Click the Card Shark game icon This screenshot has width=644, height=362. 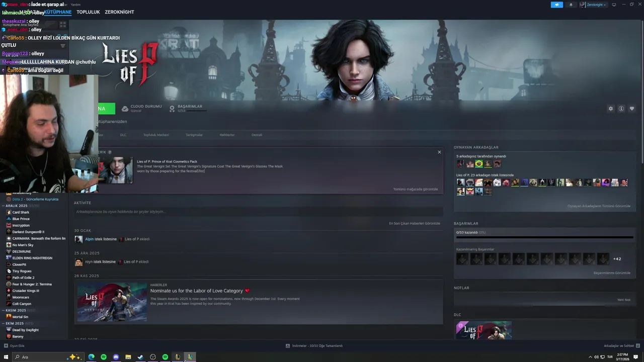[x=9, y=212]
